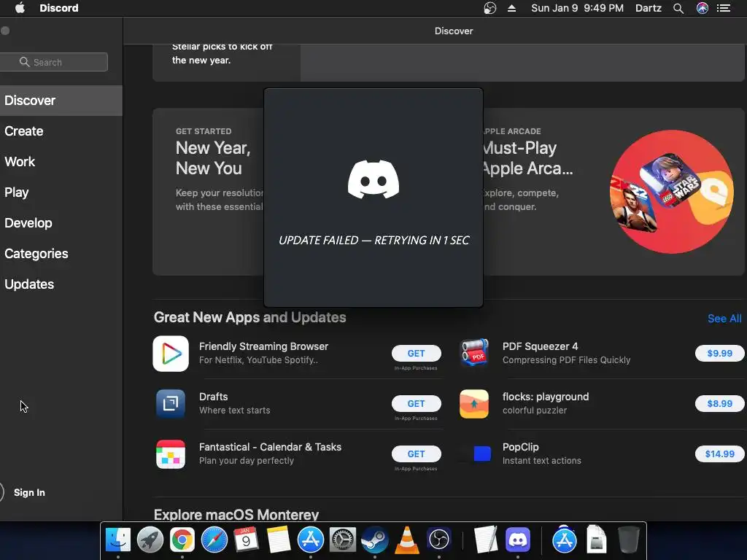Open VLC cone icon in Dock
Image resolution: width=747 pixels, height=560 pixels.
[x=407, y=540]
